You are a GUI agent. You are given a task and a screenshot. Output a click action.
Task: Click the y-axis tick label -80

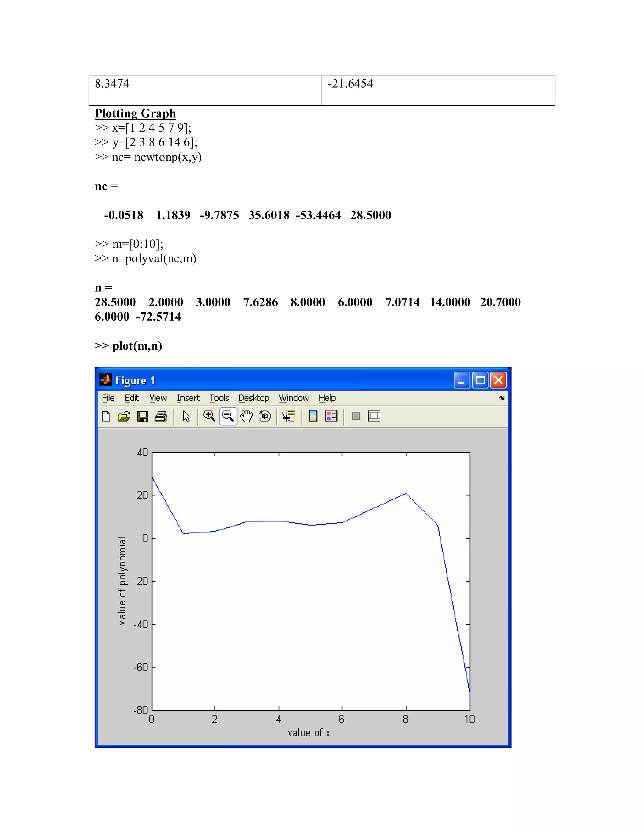tap(141, 710)
